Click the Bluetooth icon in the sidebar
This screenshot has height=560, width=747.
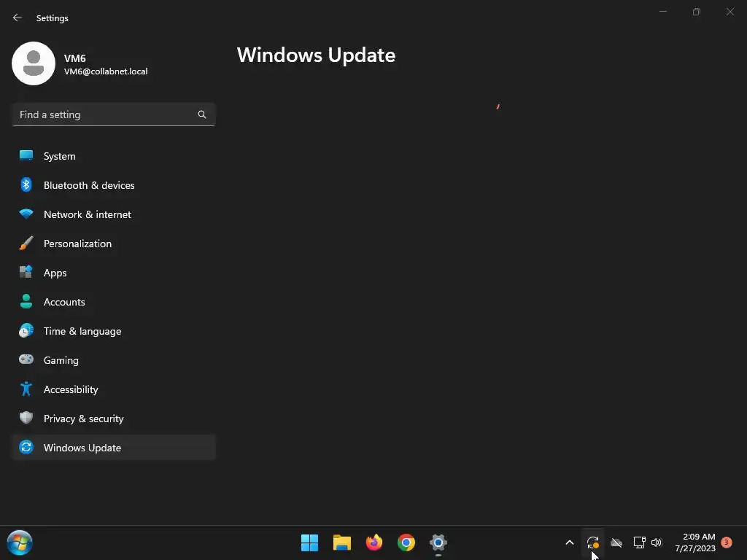tap(26, 184)
